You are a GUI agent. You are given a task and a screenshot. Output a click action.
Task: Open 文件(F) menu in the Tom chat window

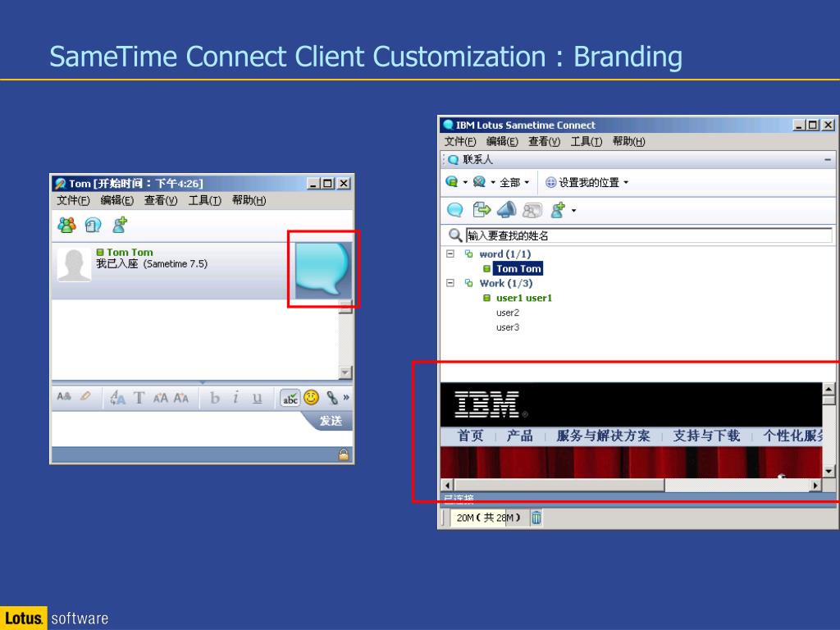[73, 200]
